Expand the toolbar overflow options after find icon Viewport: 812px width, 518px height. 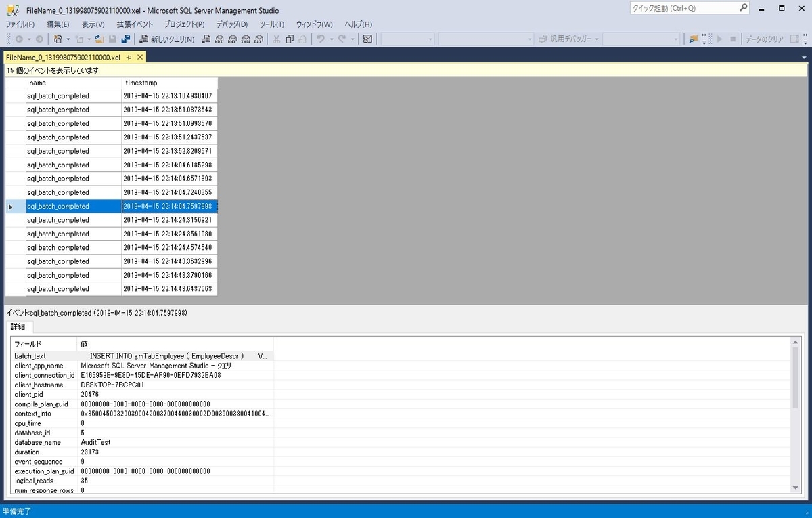pos(704,39)
